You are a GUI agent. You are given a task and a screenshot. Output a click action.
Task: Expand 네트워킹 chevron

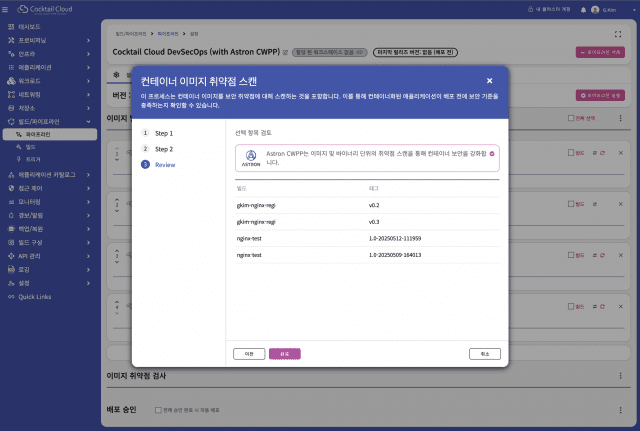pos(88,94)
